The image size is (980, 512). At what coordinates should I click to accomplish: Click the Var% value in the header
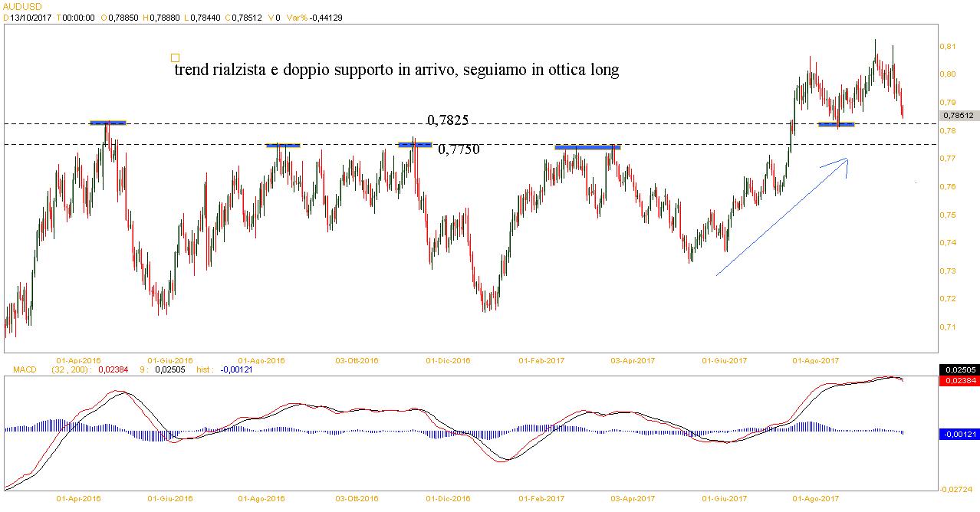click(325, 18)
